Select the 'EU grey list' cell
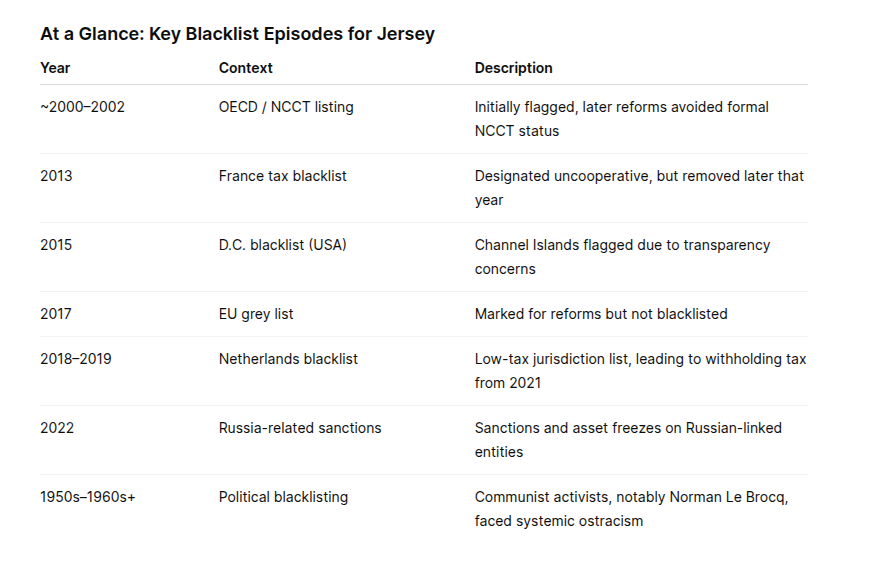The width and height of the screenshot is (870, 572). (256, 314)
